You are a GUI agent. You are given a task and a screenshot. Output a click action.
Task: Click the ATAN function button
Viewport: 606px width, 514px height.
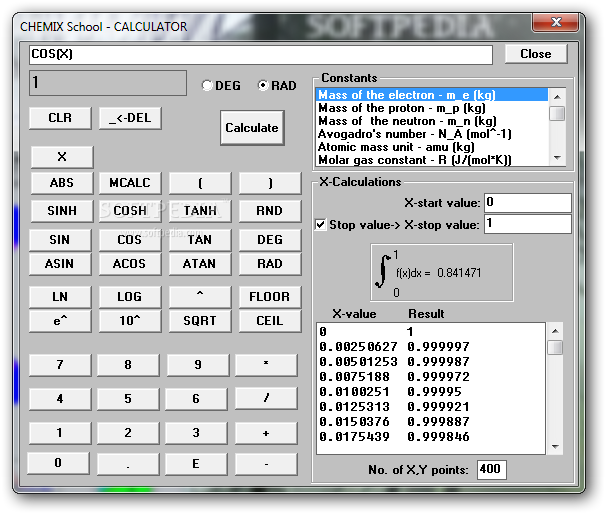(200, 264)
